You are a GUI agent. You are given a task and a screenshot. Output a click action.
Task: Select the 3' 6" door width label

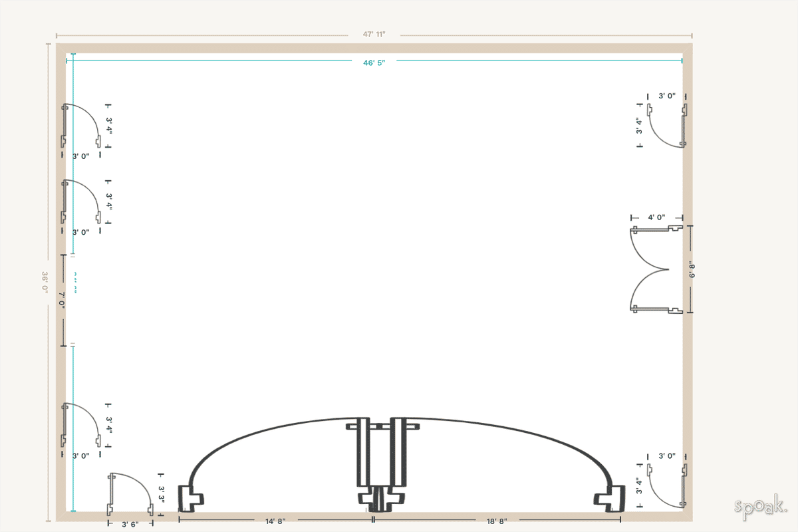pos(130,524)
